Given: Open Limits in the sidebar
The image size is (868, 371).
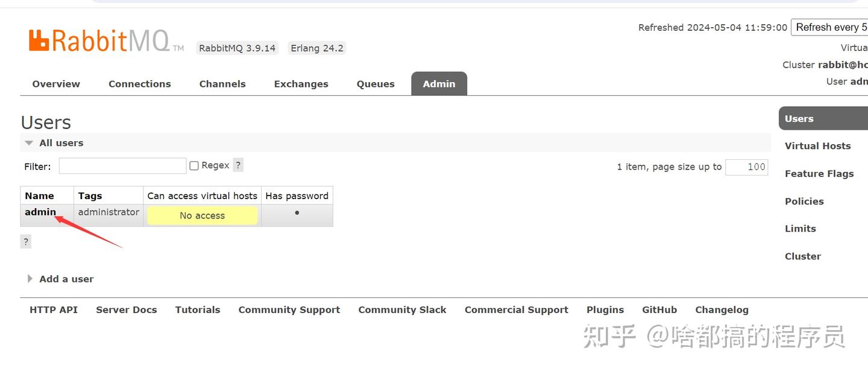Looking at the screenshot, I should [800, 229].
